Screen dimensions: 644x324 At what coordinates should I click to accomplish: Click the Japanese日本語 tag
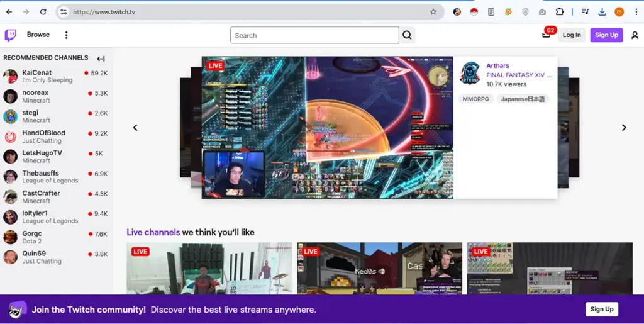click(x=523, y=99)
